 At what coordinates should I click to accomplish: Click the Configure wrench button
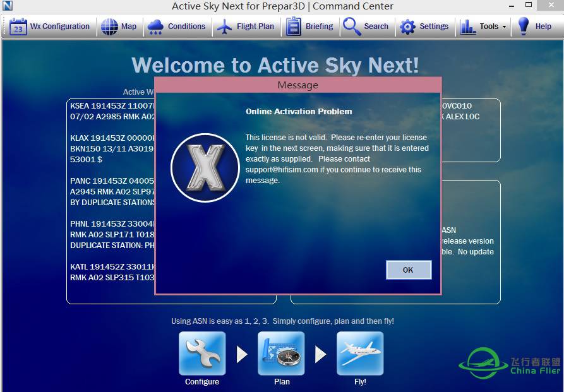tap(202, 353)
